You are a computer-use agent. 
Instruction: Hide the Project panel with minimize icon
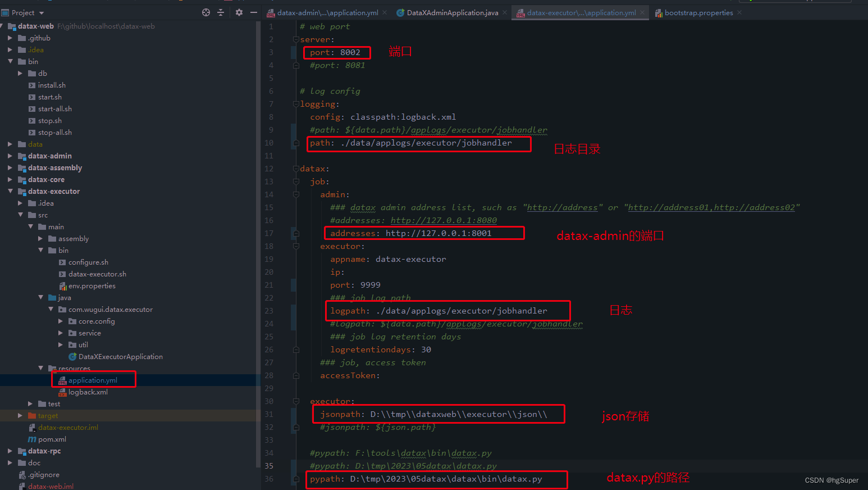click(x=254, y=12)
